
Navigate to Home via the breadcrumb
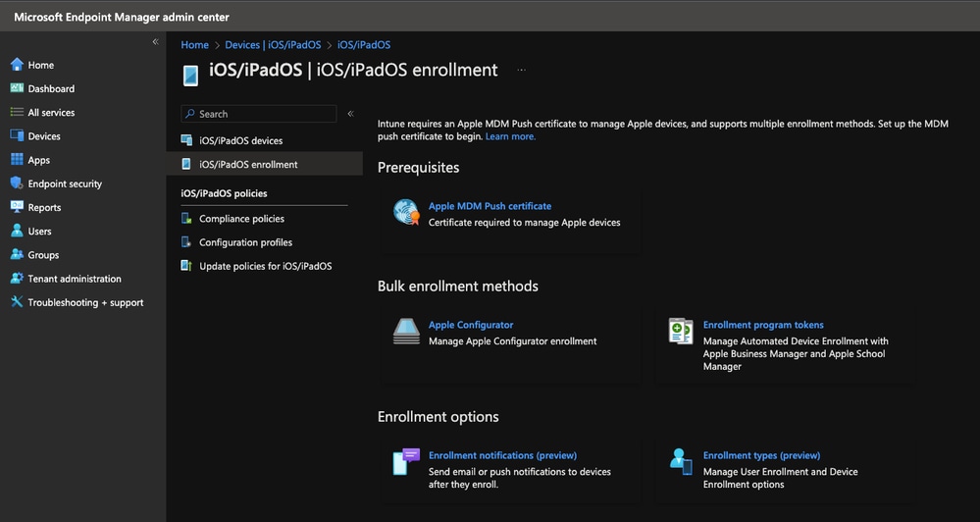(194, 44)
